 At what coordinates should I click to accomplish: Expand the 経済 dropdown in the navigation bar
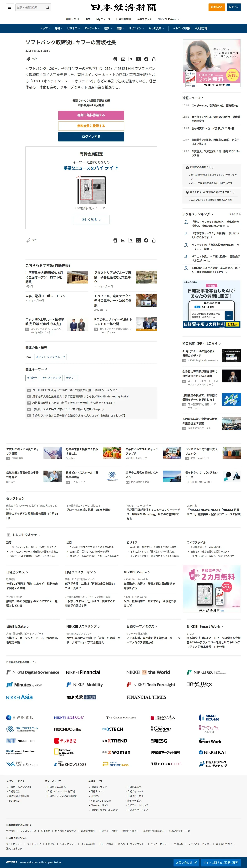coord(108,28)
